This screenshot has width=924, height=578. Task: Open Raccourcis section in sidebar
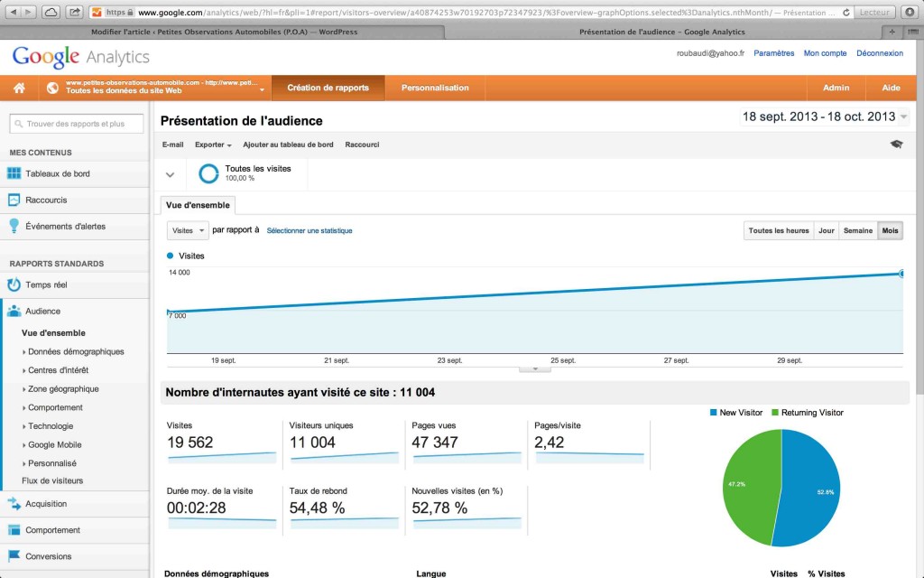(x=46, y=200)
